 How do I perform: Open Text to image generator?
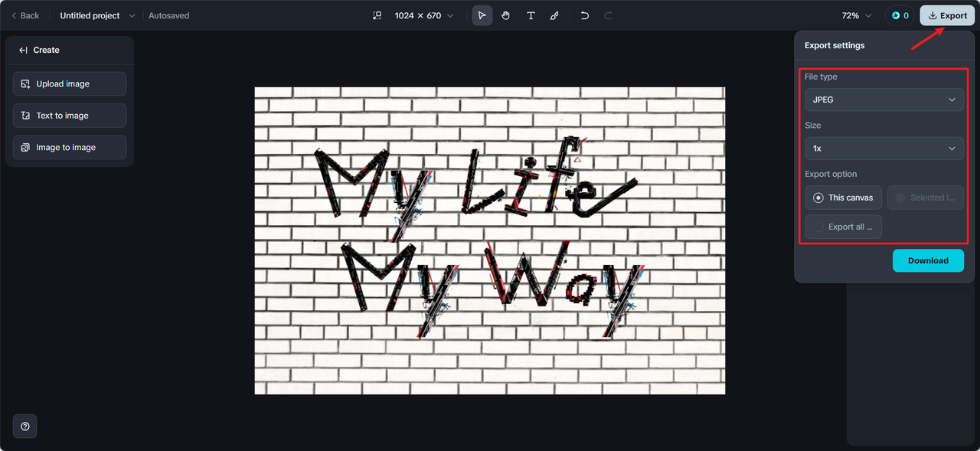pyautogui.click(x=70, y=116)
